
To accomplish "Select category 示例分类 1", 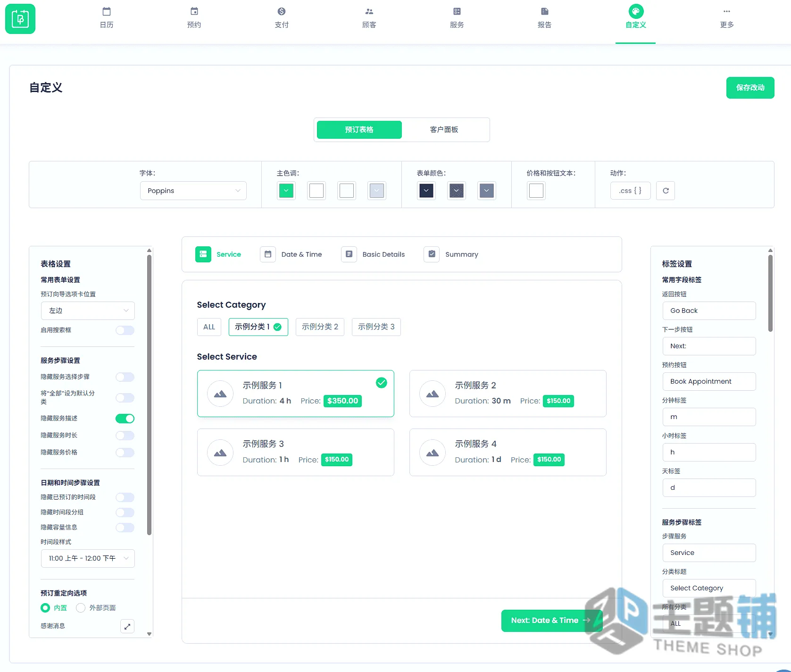I will [x=258, y=327].
